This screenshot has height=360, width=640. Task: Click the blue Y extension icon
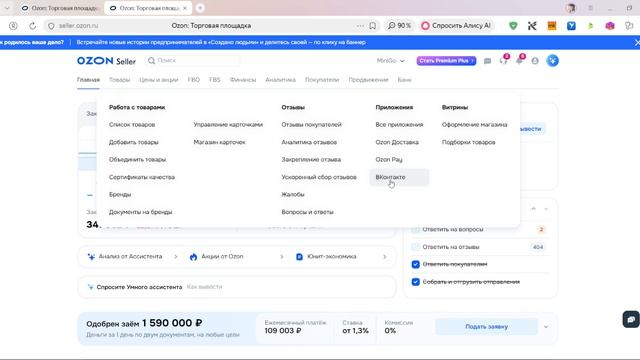point(571,26)
